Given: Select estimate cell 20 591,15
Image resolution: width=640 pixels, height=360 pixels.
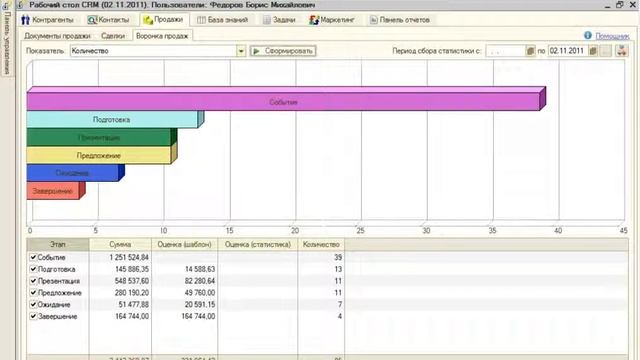Looking at the screenshot, I should click(x=184, y=304).
